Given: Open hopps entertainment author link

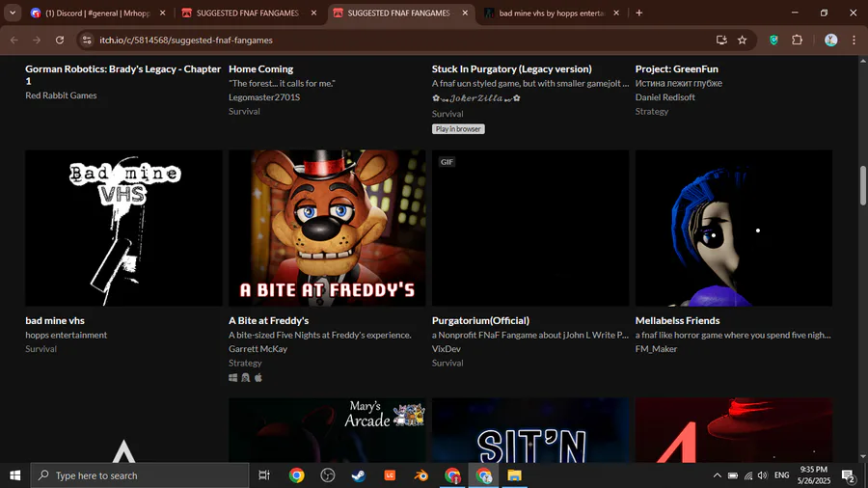Looking at the screenshot, I should [66, 335].
